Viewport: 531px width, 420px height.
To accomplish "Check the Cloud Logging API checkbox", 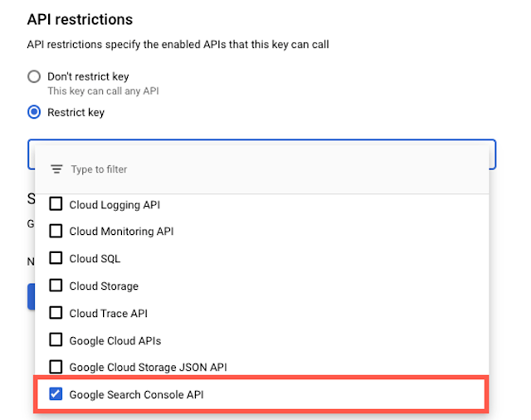I will [x=56, y=205].
